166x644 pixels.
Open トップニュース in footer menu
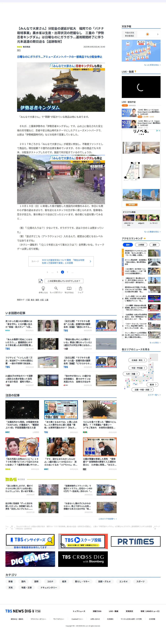coord(79,611)
